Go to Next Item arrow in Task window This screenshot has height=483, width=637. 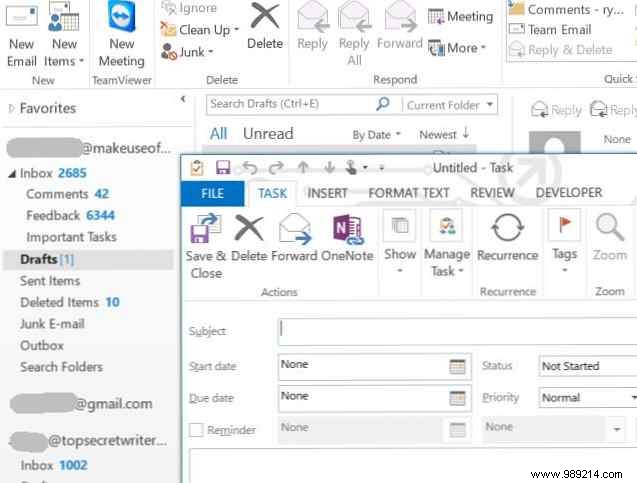329,167
